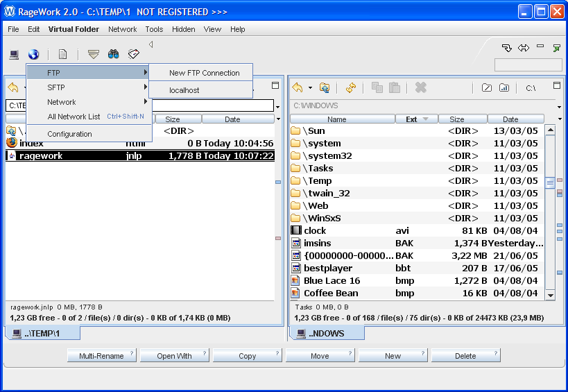Collapse toolbar with small left triangle
The width and height of the screenshot is (568, 392).
[150, 44]
